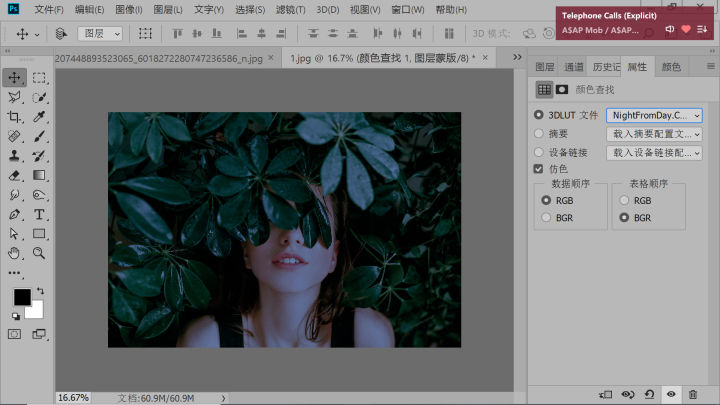
Task: Uncheck the 仿色 dither checkbox
Action: (x=539, y=169)
